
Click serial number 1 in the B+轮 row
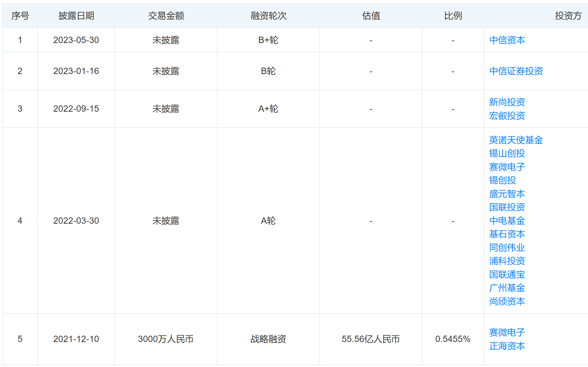tap(20, 40)
